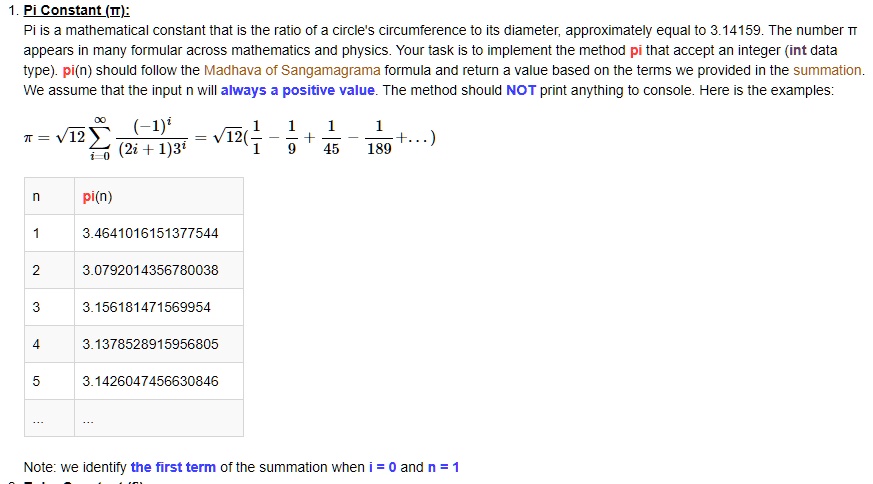Click the summation sigma symbol in formula
873x484 pixels.
(x=100, y=138)
